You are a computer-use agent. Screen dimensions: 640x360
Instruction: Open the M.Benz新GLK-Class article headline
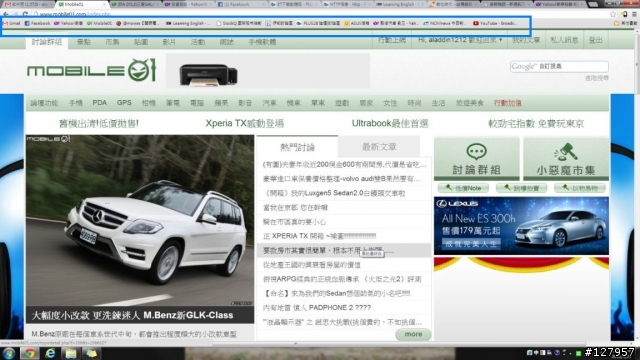tap(132, 315)
